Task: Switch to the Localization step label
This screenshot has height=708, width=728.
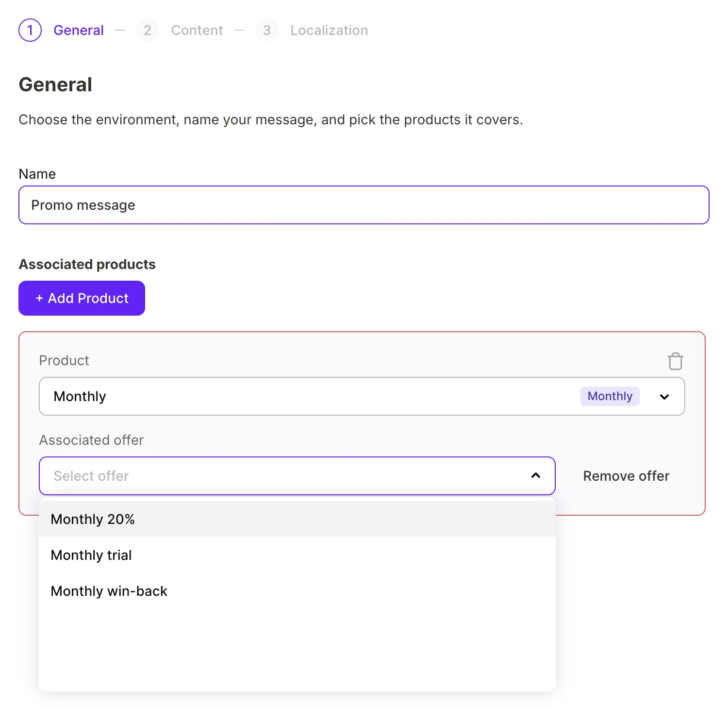Action: 329,30
